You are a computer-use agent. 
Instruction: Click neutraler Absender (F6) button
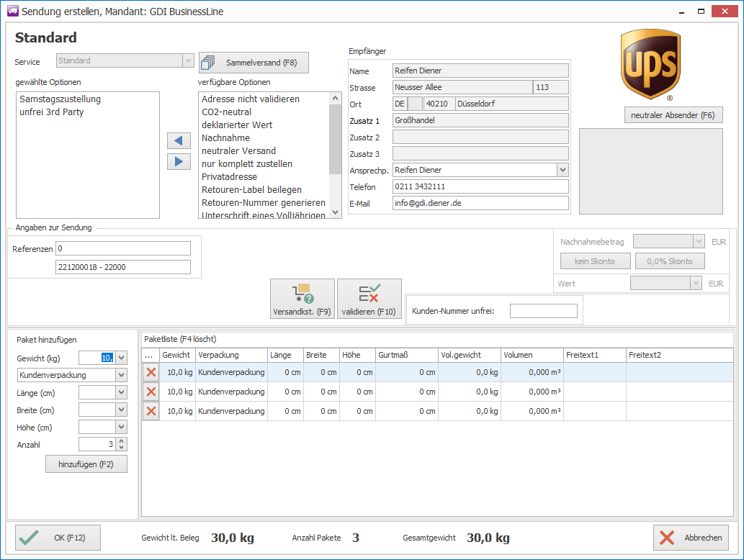pyautogui.click(x=672, y=115)
